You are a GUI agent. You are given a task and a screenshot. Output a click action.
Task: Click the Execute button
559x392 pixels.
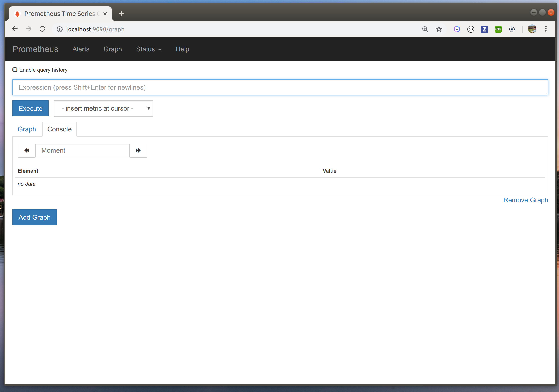click(30, 108)
